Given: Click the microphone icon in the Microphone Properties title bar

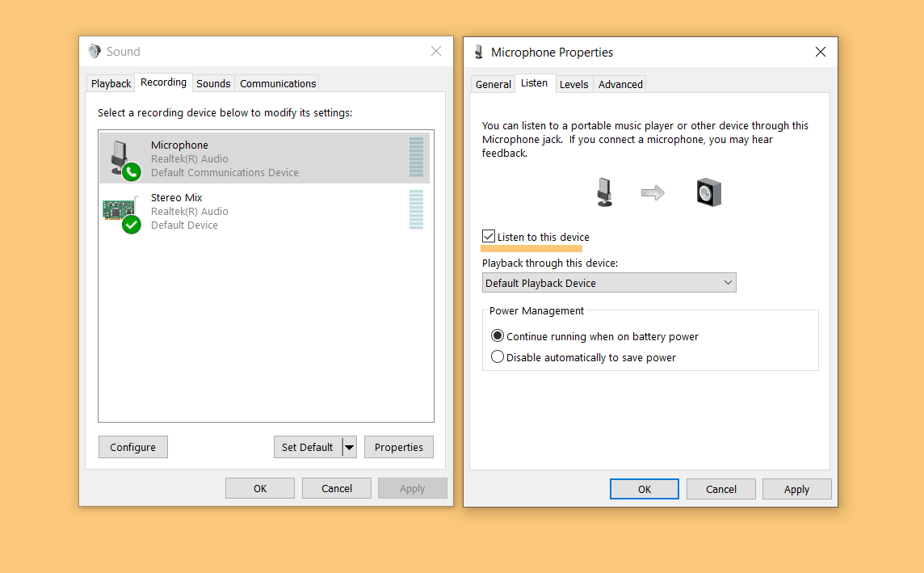Looking at the screenshot, I should pos(478,52).
